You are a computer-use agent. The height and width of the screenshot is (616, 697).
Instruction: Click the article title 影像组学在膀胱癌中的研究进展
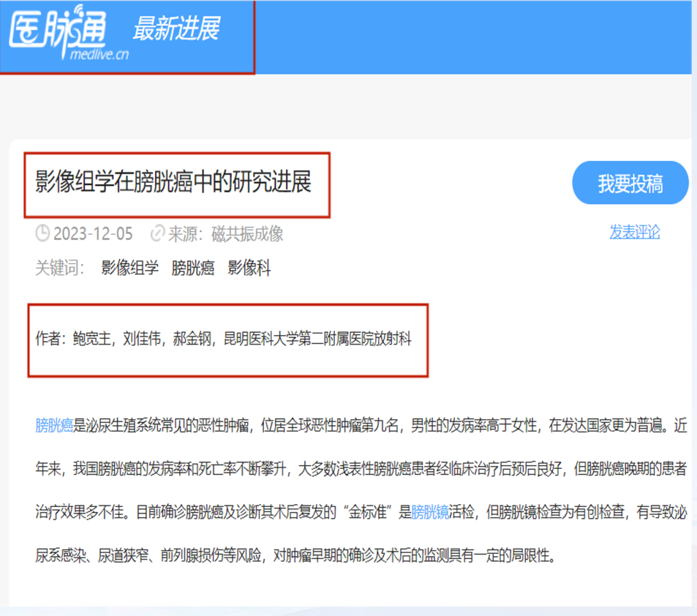174,182
